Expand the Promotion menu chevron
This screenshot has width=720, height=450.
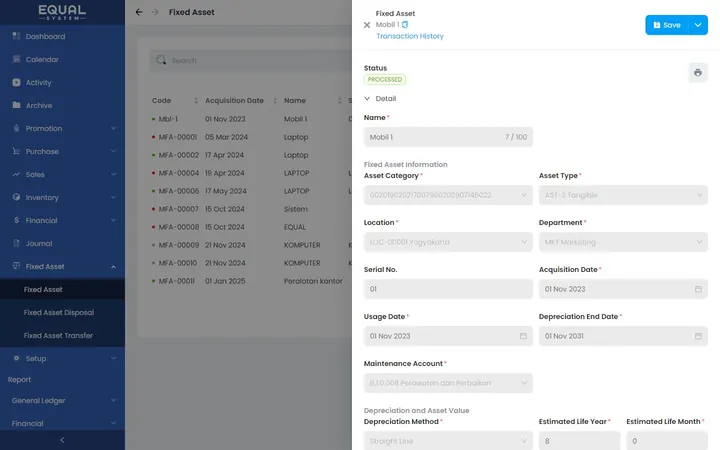click(113, 128)
